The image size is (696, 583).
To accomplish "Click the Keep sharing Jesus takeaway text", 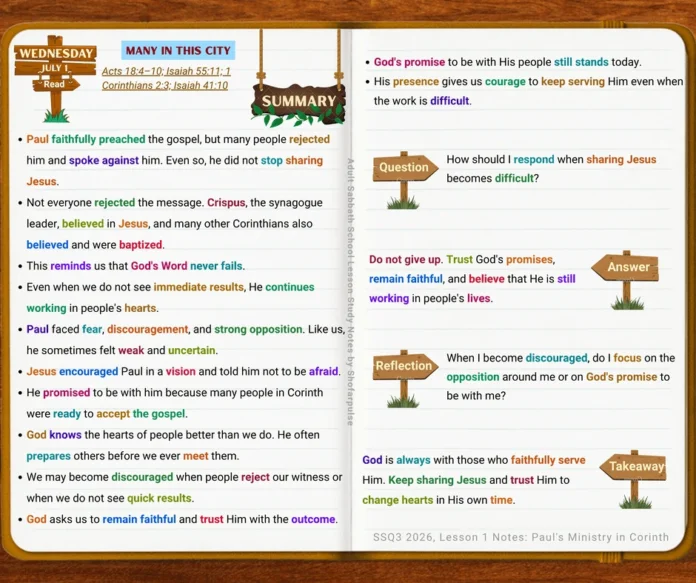I will [437, 480].
